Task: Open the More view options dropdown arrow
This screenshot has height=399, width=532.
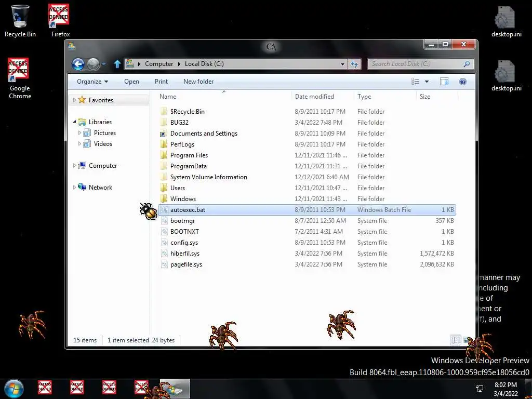Action: [427, 82]
